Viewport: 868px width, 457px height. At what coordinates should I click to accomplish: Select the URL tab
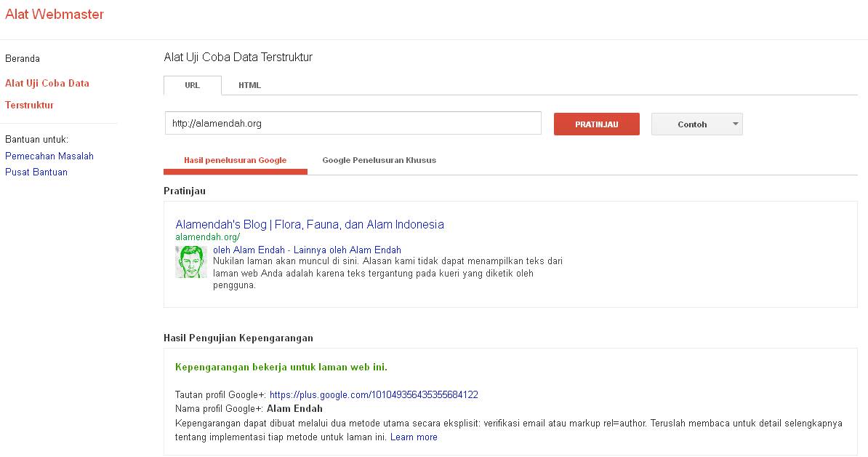pyautogui.click(x=193, y=85)
